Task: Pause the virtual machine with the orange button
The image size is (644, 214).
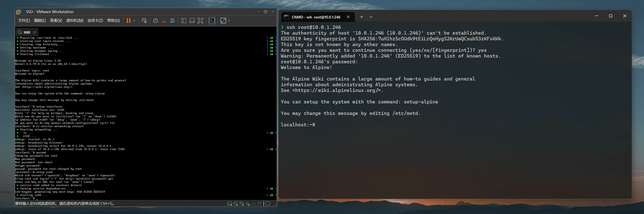Action: pos(128,20)
